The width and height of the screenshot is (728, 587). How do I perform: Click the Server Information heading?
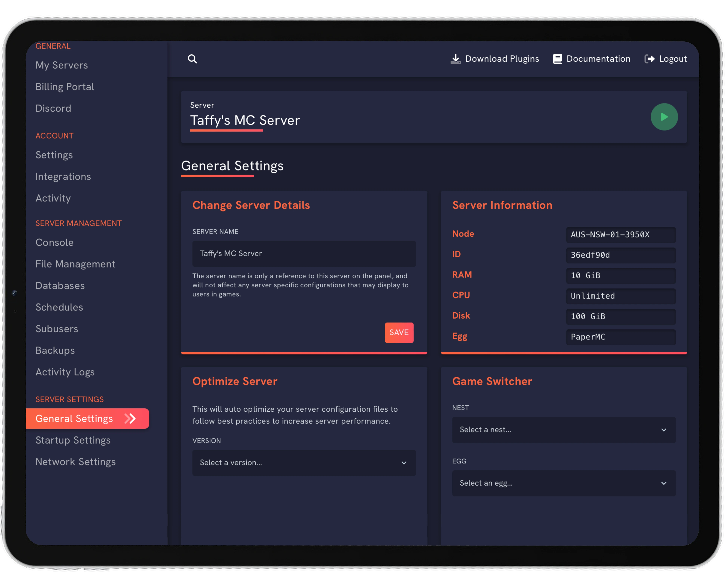502,205
